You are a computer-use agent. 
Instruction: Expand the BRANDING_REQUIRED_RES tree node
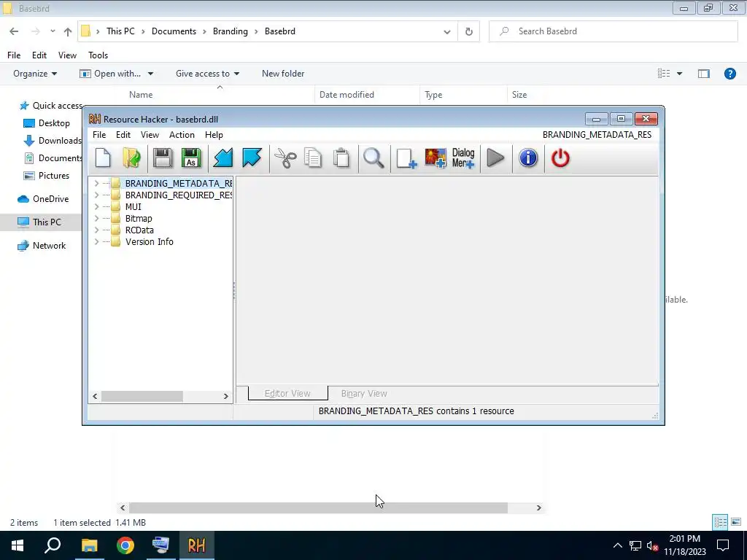[96, 195]
